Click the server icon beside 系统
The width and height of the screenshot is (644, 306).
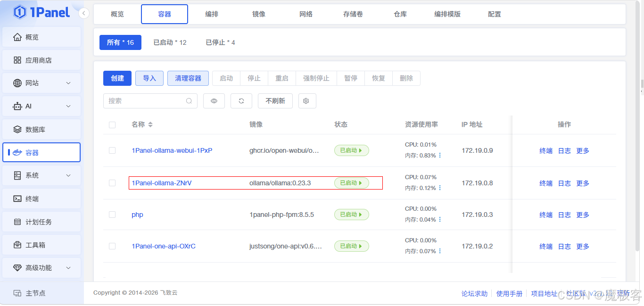point(17,175)
